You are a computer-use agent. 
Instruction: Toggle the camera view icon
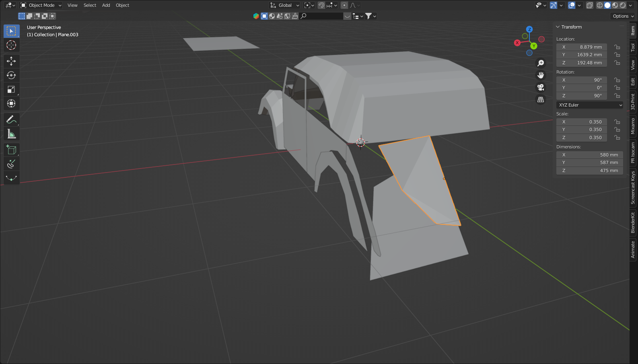(541, 87)
